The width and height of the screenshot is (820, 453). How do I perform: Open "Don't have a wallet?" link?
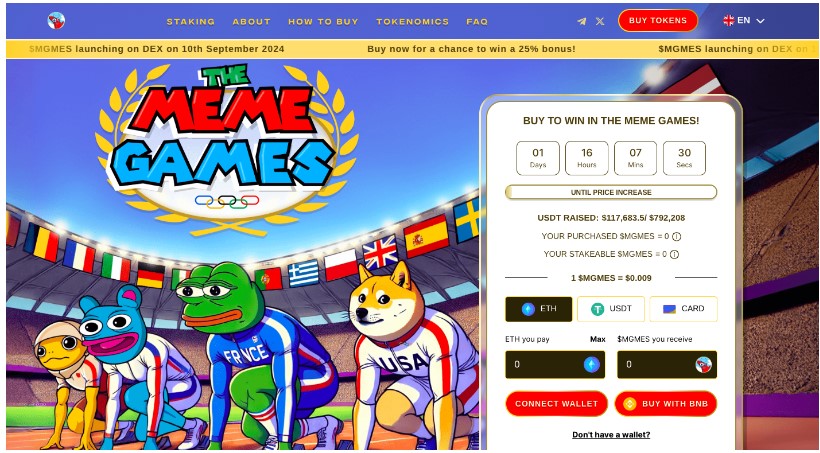[x=611, y=435]
